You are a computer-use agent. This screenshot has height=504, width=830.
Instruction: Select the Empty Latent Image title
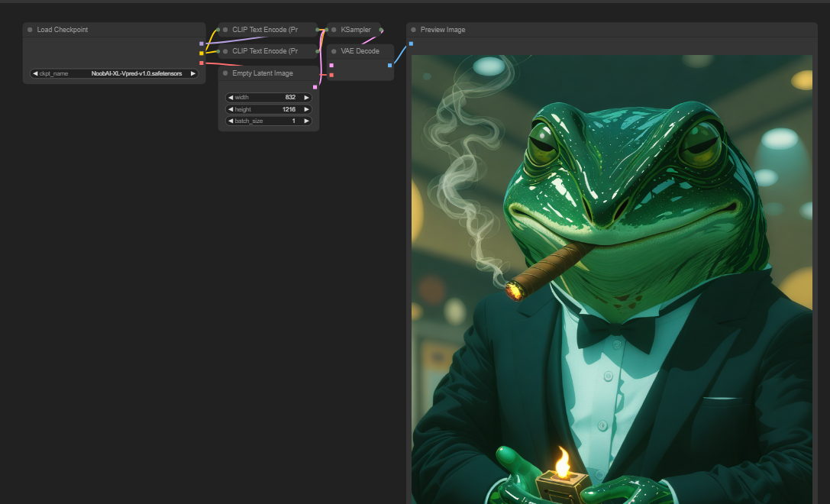263,73
